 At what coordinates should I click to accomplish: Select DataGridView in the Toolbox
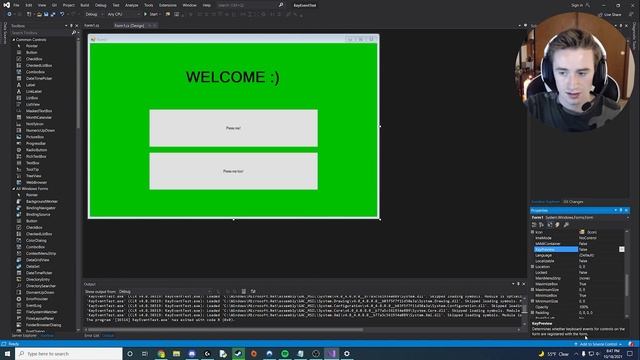38,260
